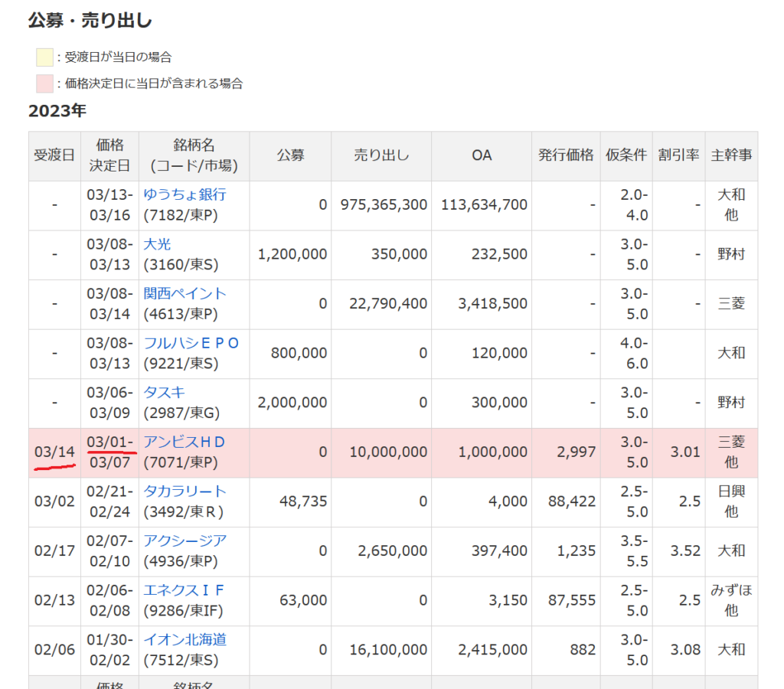784x689 pixels.
Task: Click the 主幹事 column header
Action: [x=731, y=155]
